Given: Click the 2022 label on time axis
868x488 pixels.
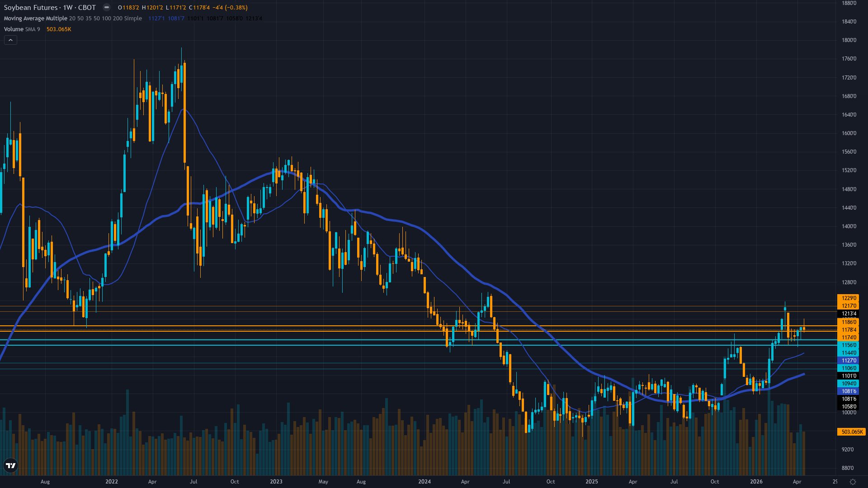Looking at the screenshot, I should coord(112,482).
